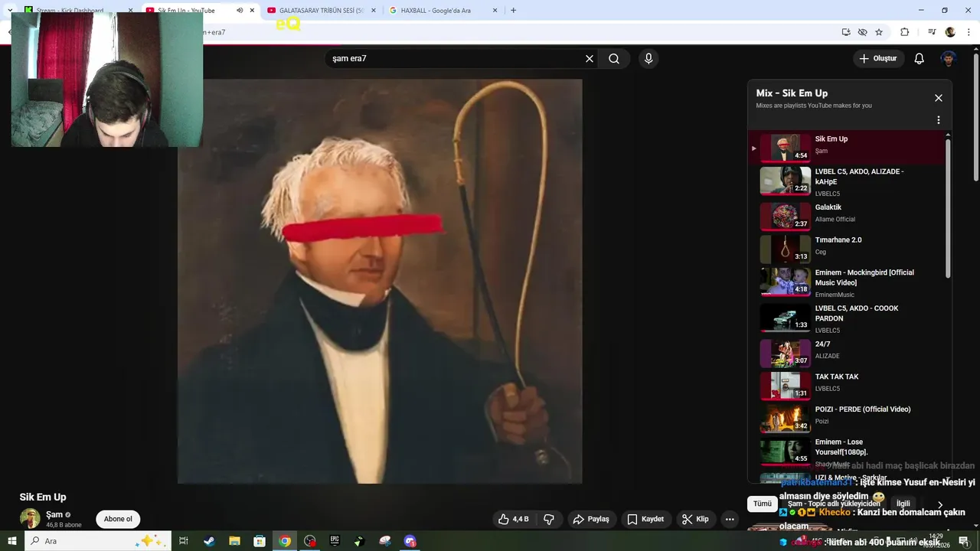
Task: Click the Windows taskbar search box
Action: (100, 541)
